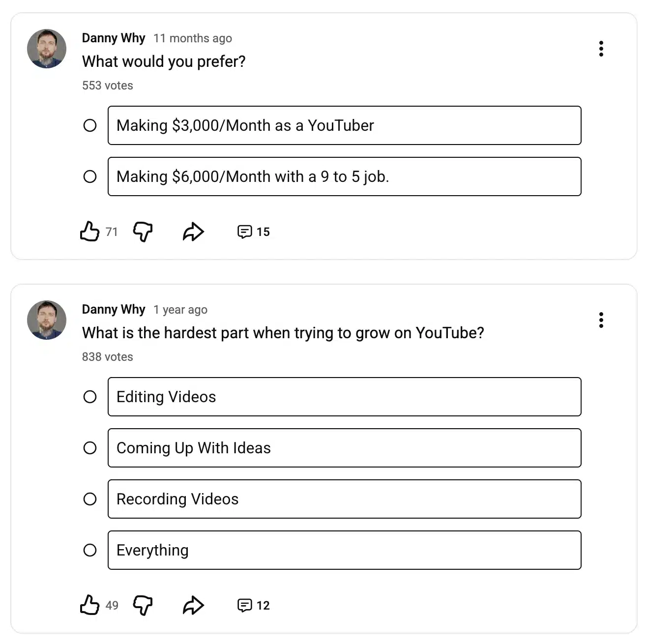Dislike the 'What would you prefer?' poll
This screenshot has width=646, height=644.
[142, 232]
